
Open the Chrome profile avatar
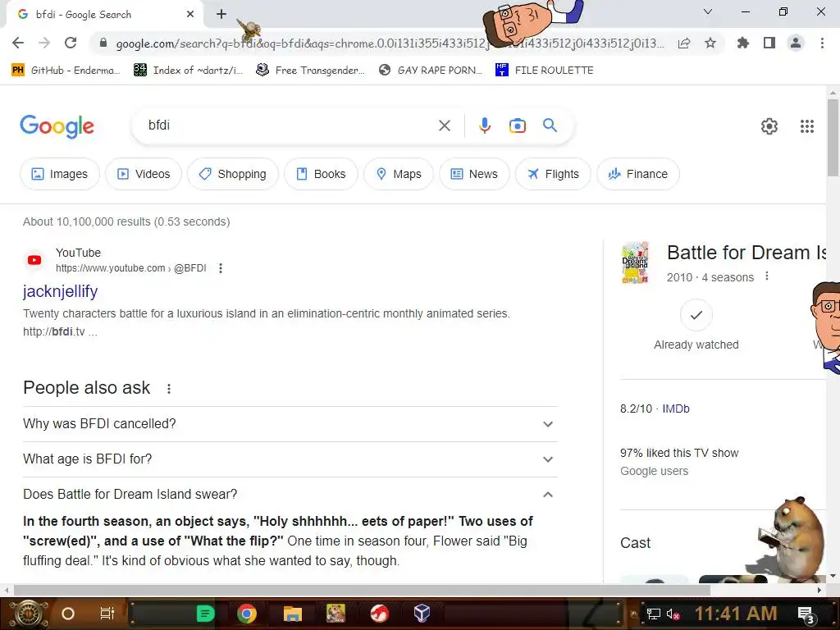pos(796,43)
